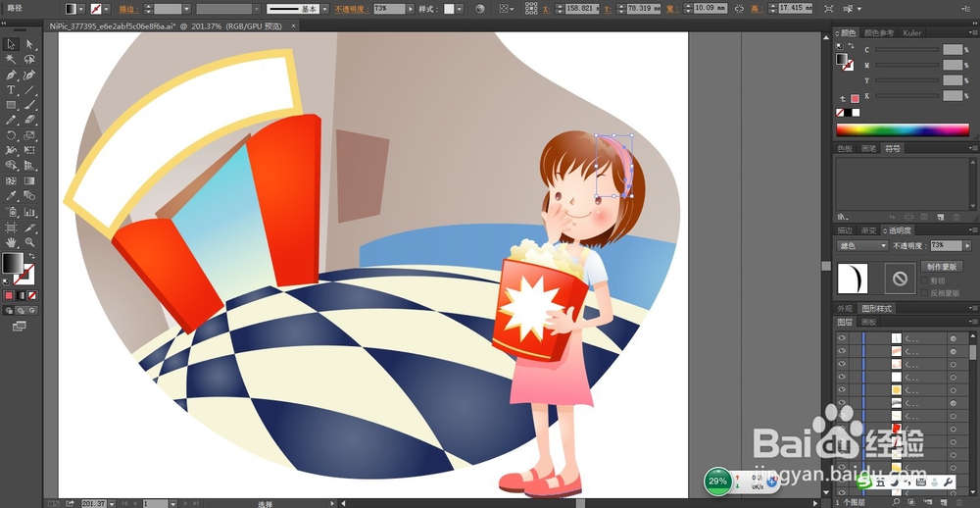Open the fill color dropdown in control bar
The width and height of the screenshot is (980, 508).
(81, 9)
